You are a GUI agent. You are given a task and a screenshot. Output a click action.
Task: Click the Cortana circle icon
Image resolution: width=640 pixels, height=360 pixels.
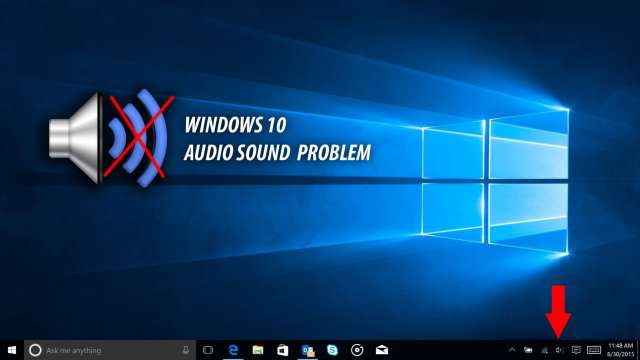tap(35, 350)
